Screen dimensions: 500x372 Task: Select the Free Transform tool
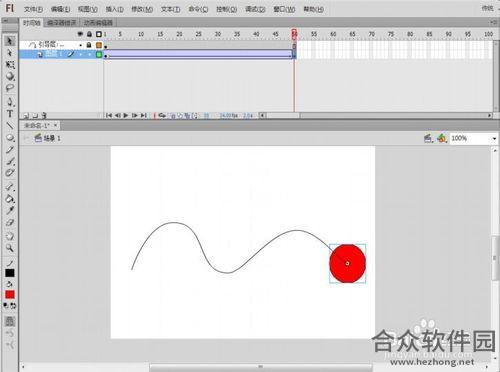10,64
